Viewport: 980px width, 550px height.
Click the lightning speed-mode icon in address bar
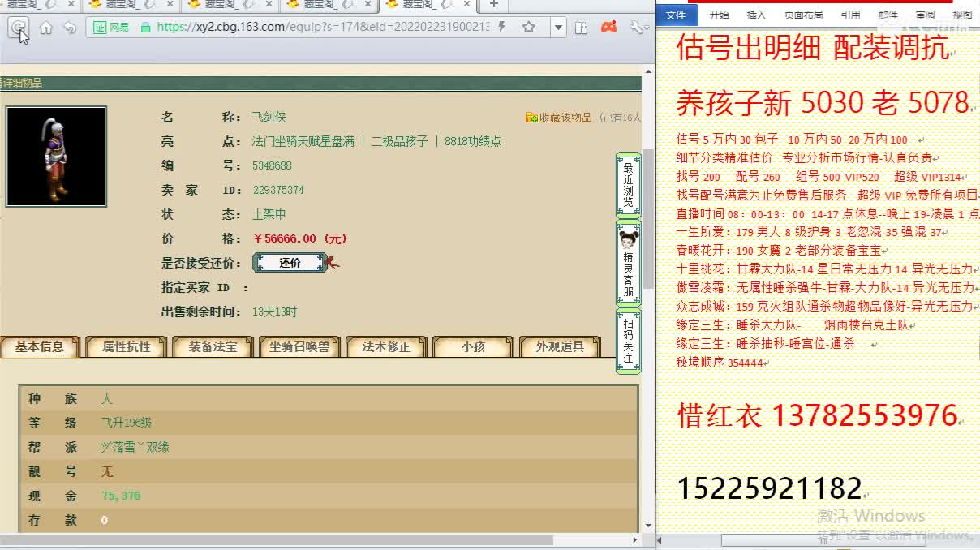[501, 27]
